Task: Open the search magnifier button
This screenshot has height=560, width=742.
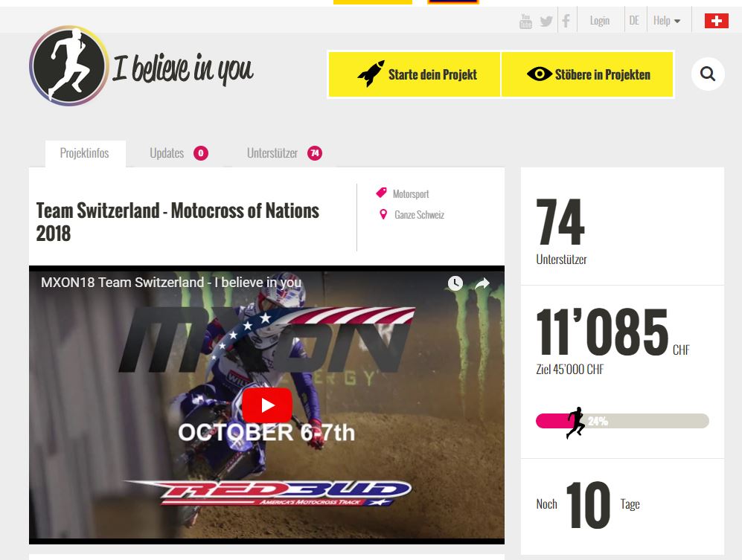Action: click(708, 74)
